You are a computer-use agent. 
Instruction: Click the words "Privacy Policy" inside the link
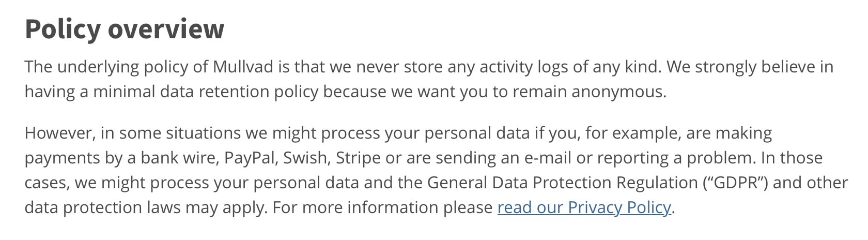(619, 207)
